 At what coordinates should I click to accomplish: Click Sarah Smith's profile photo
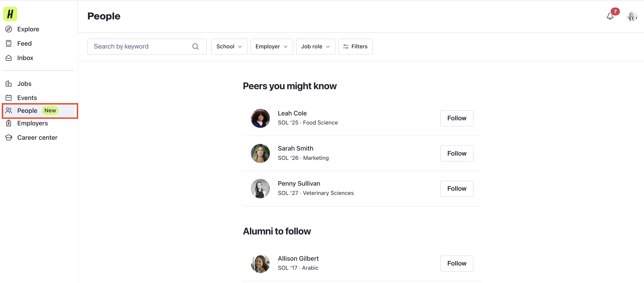tap(260, 153)
